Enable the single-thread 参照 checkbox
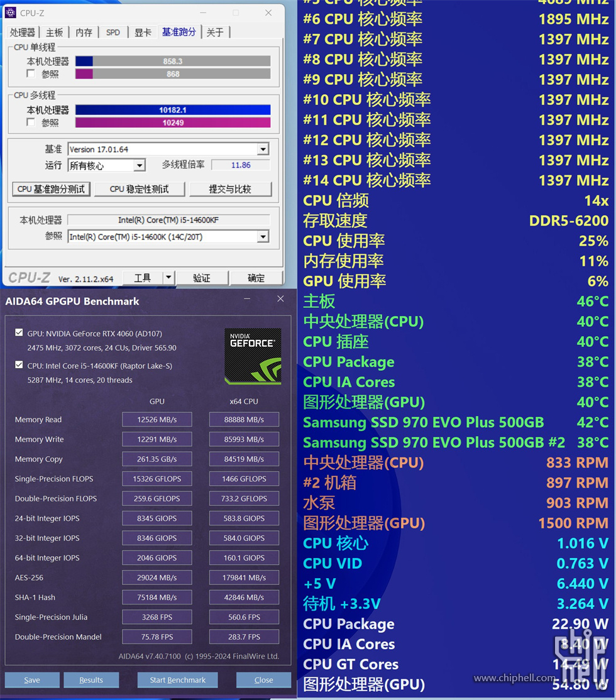 [x=31, y=74]
